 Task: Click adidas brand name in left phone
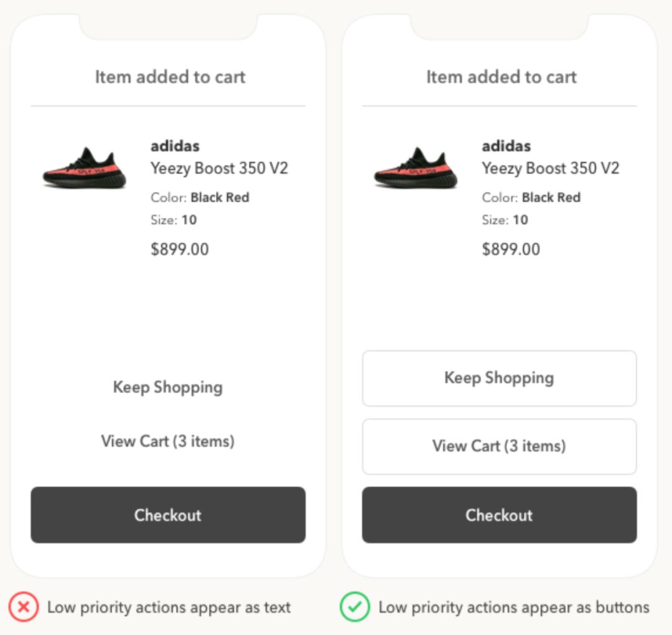point(175,146)
